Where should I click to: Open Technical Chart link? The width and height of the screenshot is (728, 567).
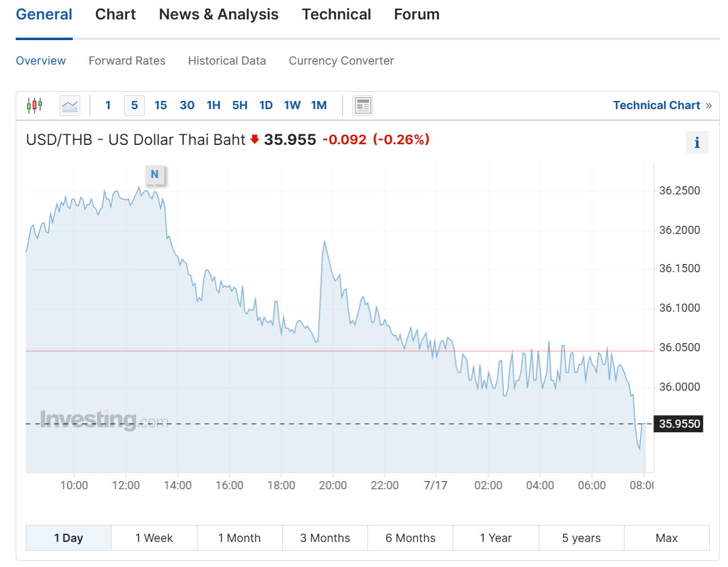(x=662, y=105)
